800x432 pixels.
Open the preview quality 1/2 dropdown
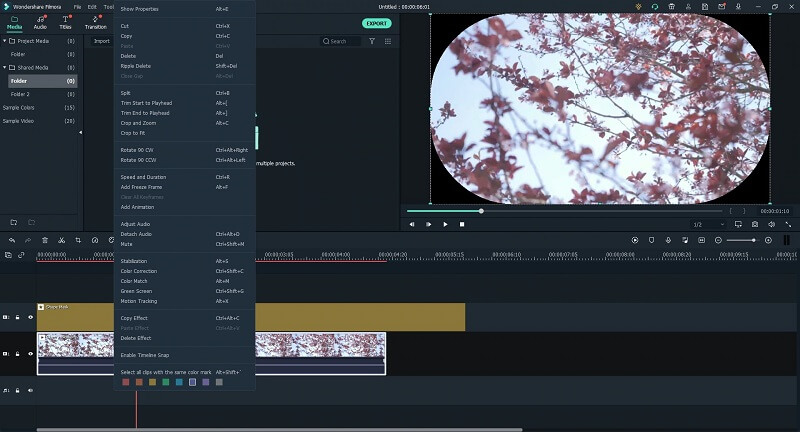[x=704, y=224]
